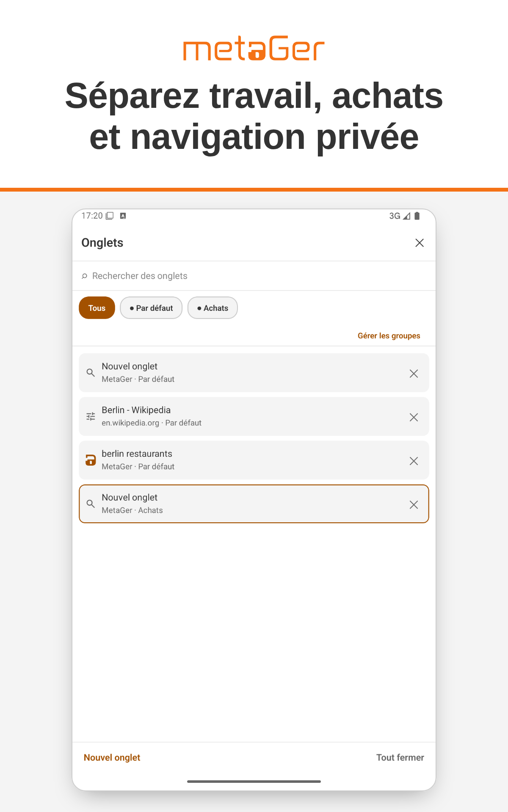Select the Tous filter chip
This screenshot has height=812, width=508.
pos(97,308)
